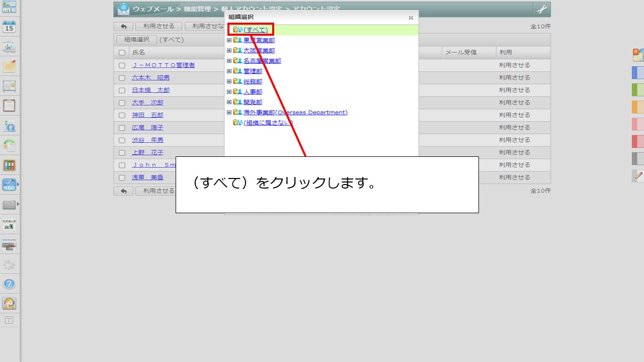Select (すべて) in organization list
This screenshot has height=362, width=644.
tap(255, 30)
